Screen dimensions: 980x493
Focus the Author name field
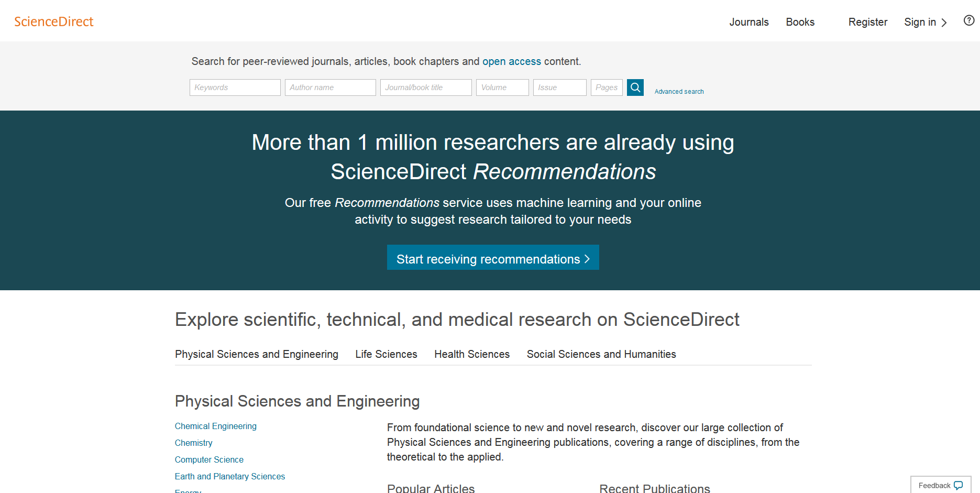click(330, 87)
